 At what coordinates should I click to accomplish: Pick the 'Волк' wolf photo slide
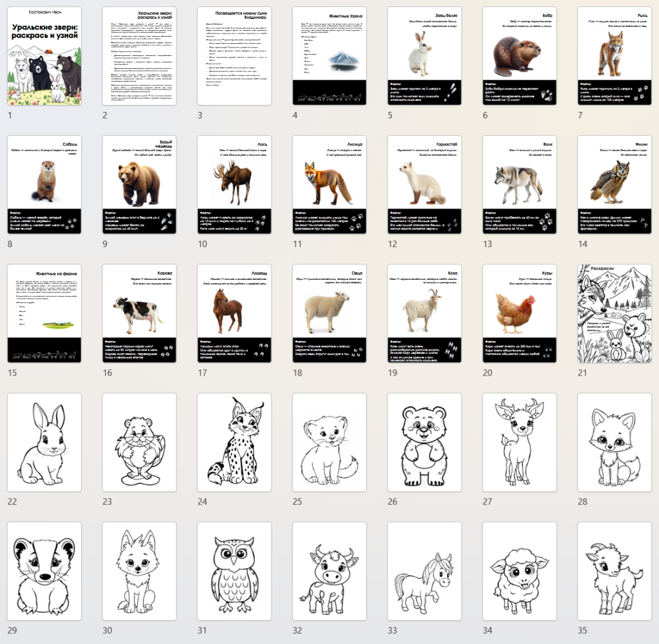519,185
